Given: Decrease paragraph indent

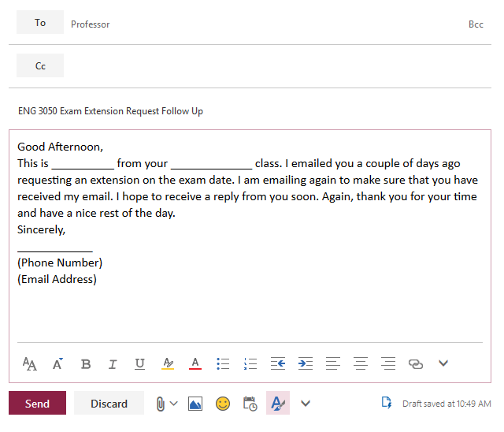Looking at the screenshot, I should tap(278, 363).
